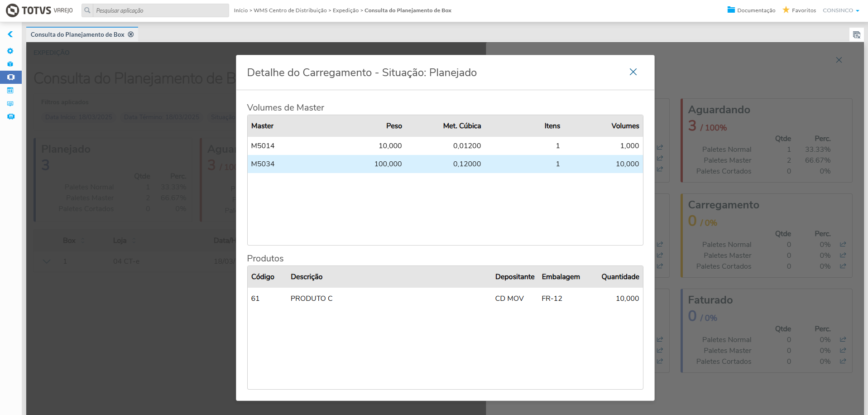Open the grid table sidebar icon
The image size is (868, 415).
coord(10,91)
